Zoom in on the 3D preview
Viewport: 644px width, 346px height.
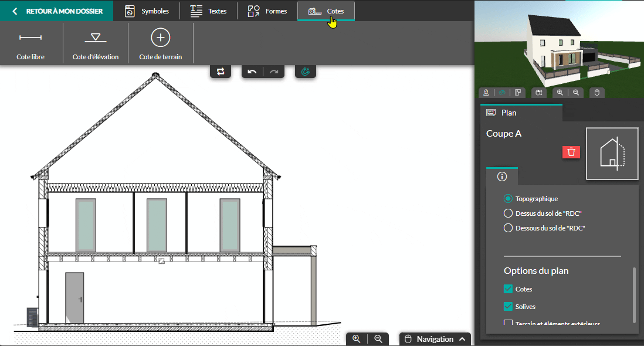tap(560, 93)
